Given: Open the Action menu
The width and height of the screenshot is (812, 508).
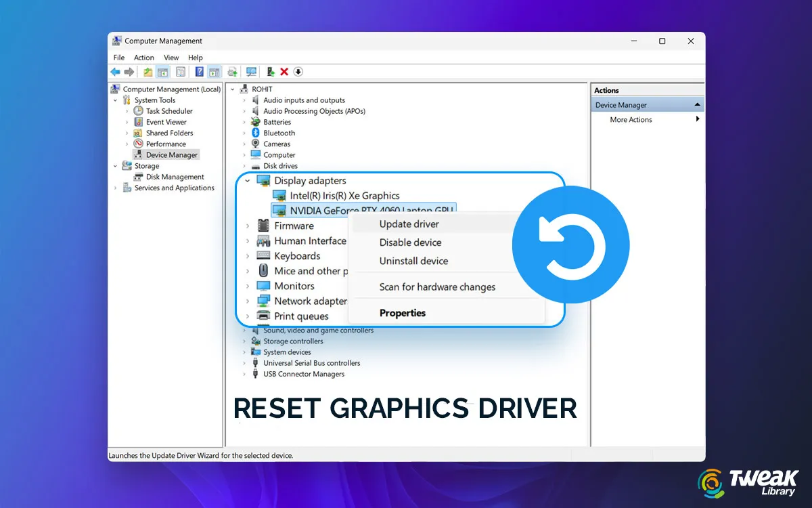Looking at the screenshot, I should tap(143, 58).
